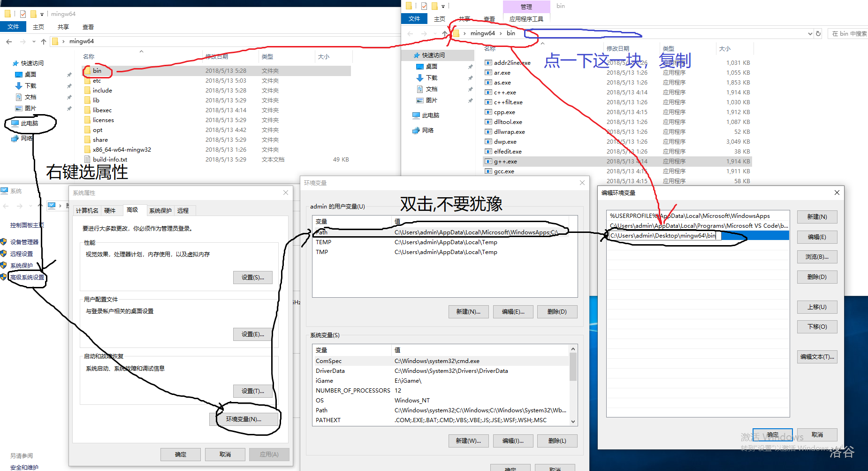Click 编辑文本(T)... button

pyautogui.click(x=817, y=357)
